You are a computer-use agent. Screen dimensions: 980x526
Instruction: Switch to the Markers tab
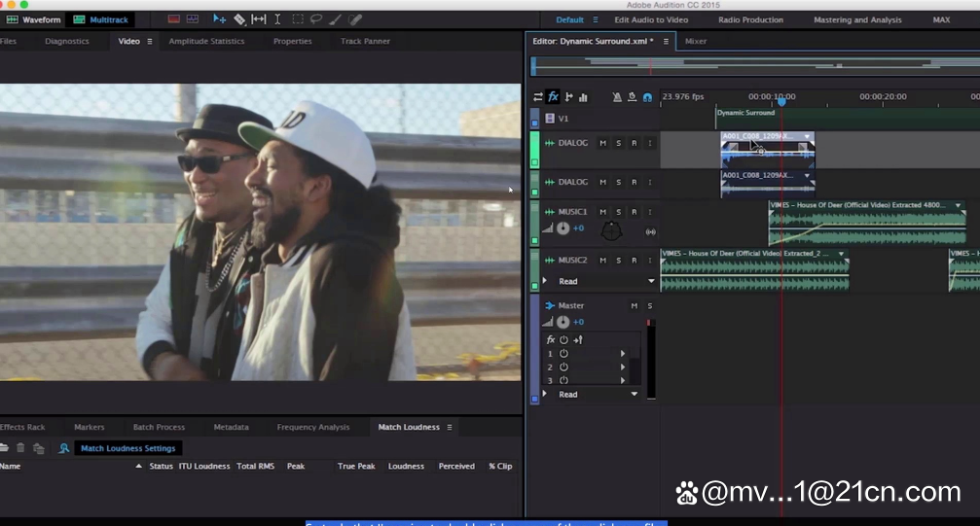(x=90, y=427)
